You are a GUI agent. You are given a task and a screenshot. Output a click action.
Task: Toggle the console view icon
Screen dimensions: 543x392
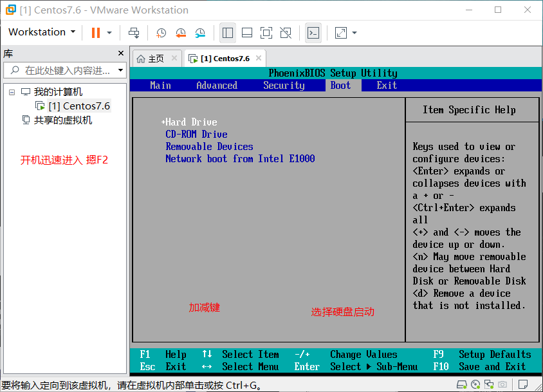[313, 33]
